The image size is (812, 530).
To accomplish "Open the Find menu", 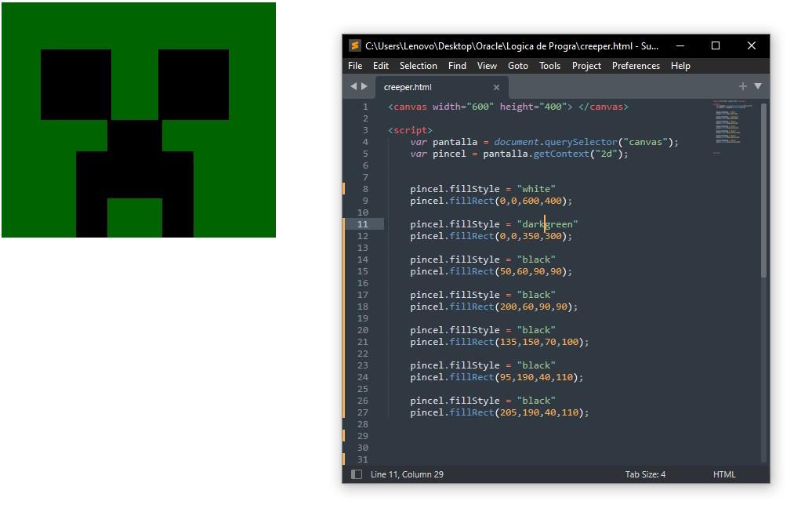I will point(457,66).
